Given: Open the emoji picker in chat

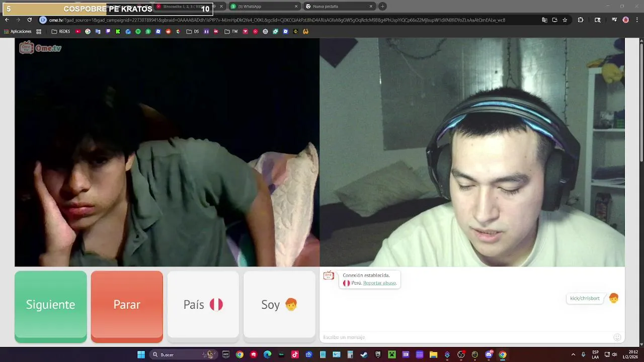Looking at the screenshot, I should point(617,337).
